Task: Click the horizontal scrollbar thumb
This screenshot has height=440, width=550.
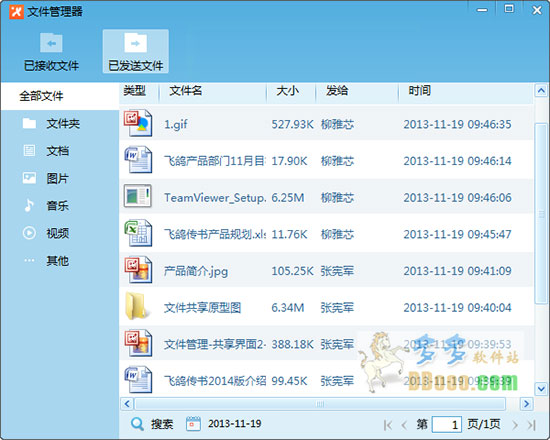Action: (x=320, y=404)
